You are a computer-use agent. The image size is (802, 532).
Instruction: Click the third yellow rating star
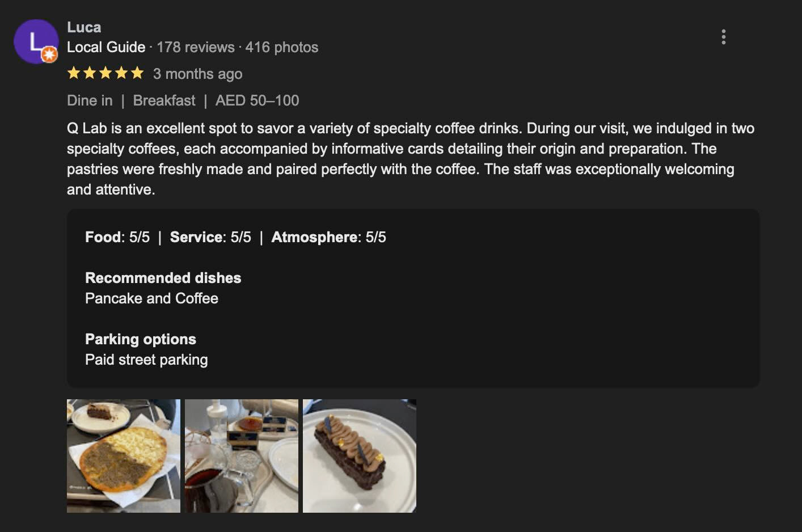tap(105, 73)
